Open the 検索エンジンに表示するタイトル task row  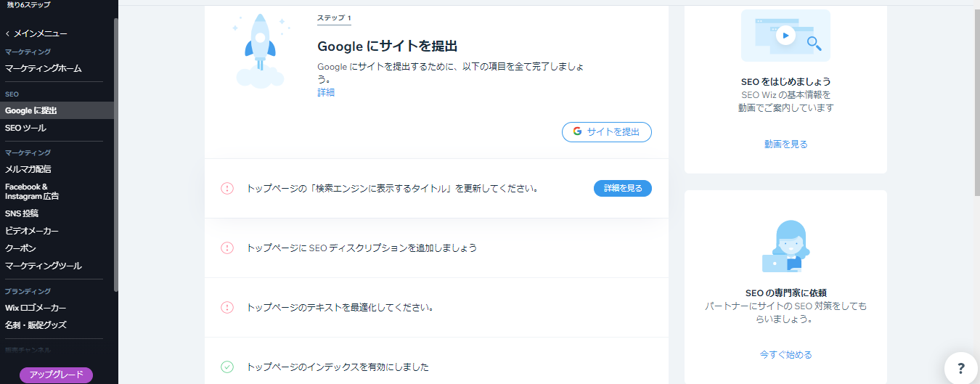436,189
